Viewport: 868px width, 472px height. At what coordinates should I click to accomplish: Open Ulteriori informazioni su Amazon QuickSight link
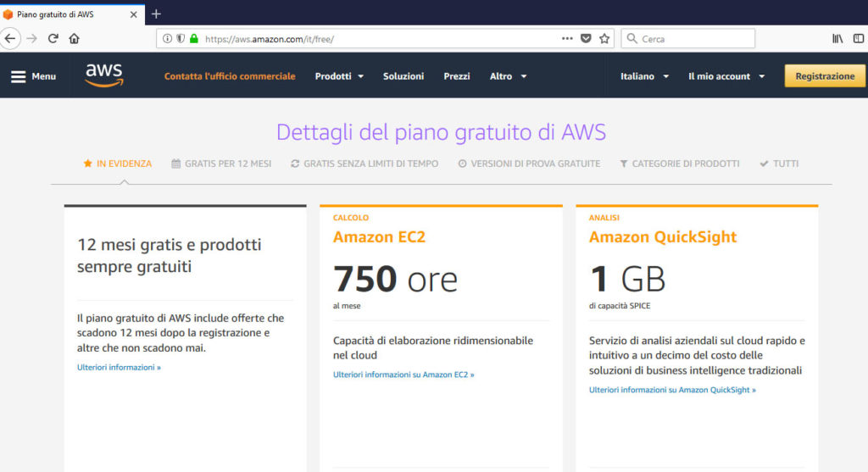tap(672, 390)
